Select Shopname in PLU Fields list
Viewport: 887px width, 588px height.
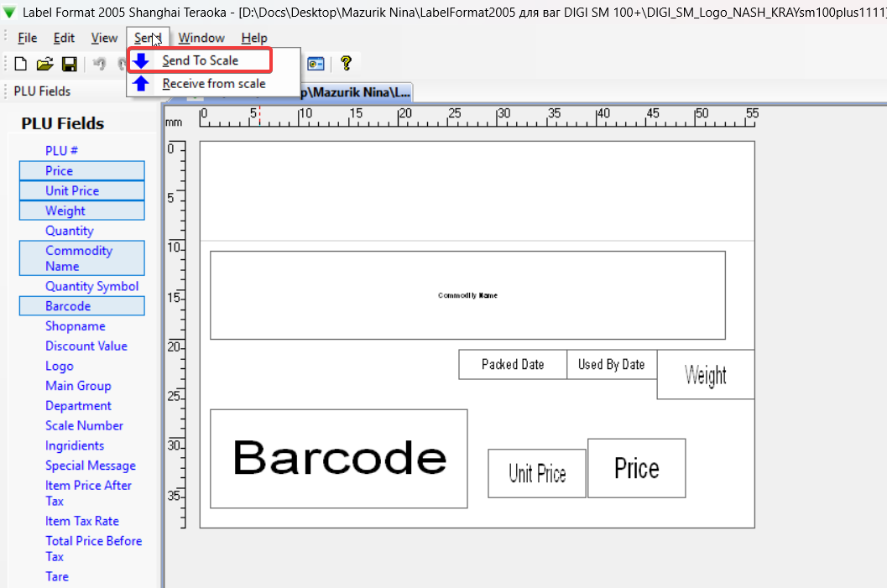75,326
